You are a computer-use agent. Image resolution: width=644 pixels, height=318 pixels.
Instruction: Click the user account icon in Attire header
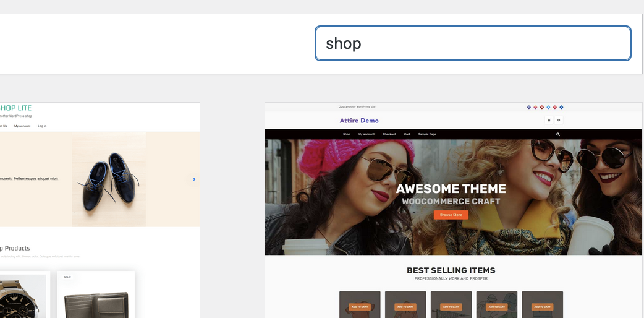(559, 120)
